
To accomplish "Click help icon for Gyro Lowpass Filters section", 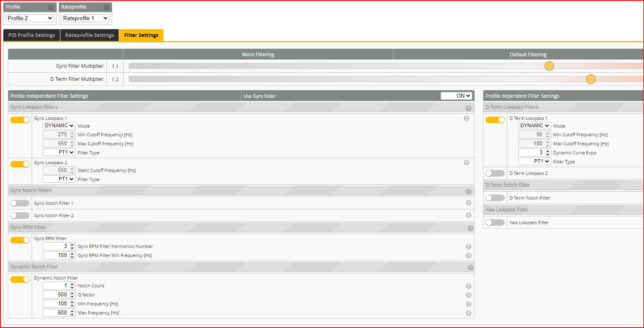I will coord(468,108).
